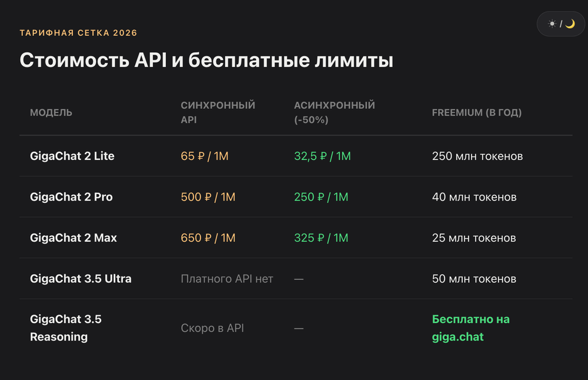The width and height of the screenshot is (588, 380).
Task: Select the 'GigaChat 3.5 Reasoning' model name
Action: pyautogui.click(x=66, y=328)
